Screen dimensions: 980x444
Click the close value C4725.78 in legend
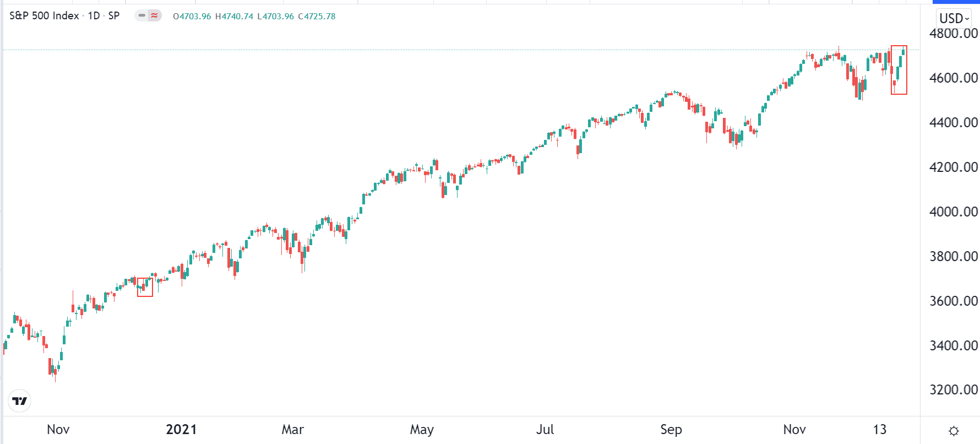point(317,17)
